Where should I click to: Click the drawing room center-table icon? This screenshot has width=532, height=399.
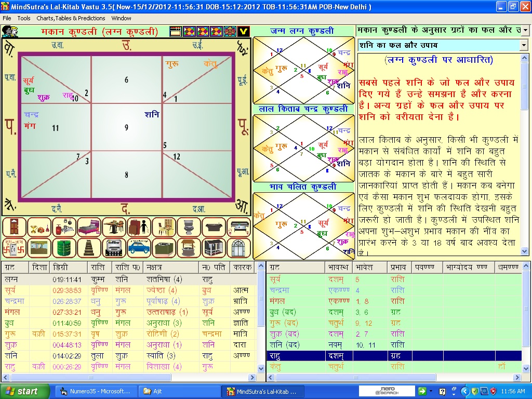point(239,227)
